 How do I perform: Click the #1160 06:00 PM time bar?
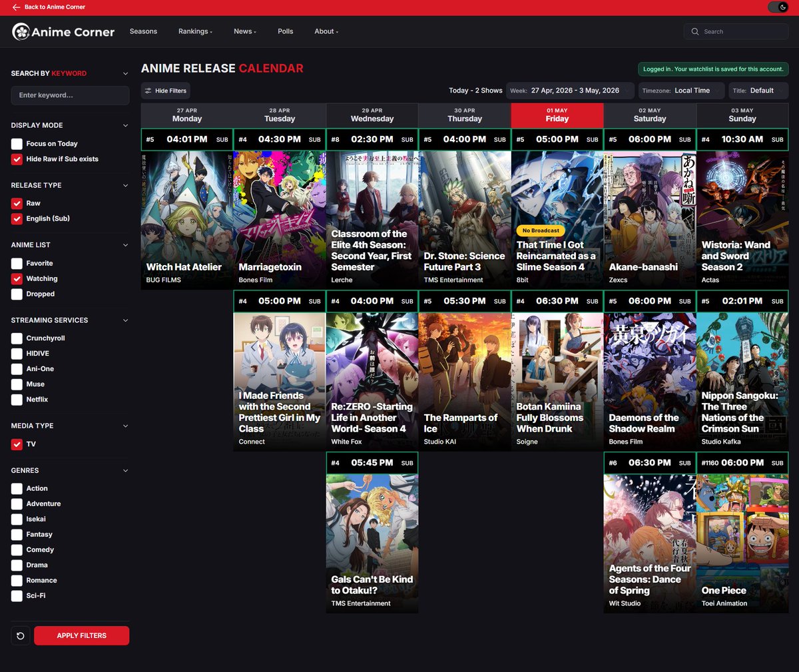[x=742, y=463]
